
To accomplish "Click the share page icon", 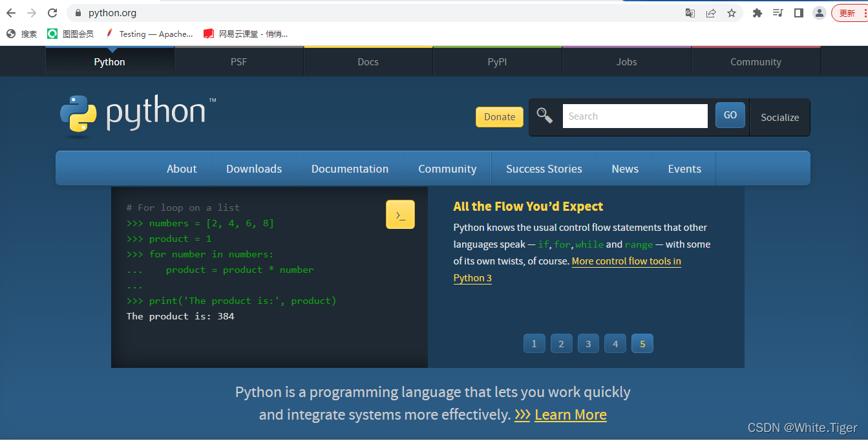I will point(711,13).
